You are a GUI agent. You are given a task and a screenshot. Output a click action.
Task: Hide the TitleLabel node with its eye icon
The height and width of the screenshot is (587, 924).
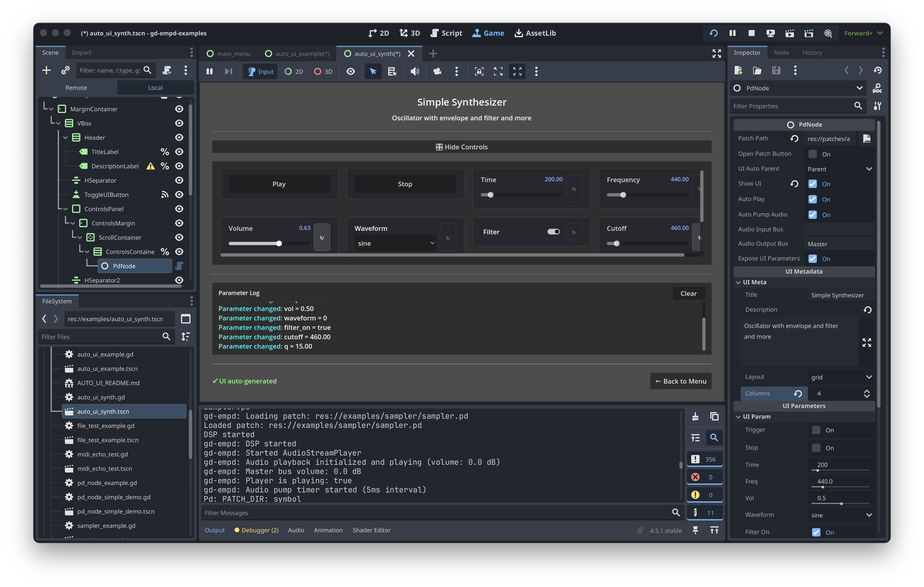(x=179, y=152)
